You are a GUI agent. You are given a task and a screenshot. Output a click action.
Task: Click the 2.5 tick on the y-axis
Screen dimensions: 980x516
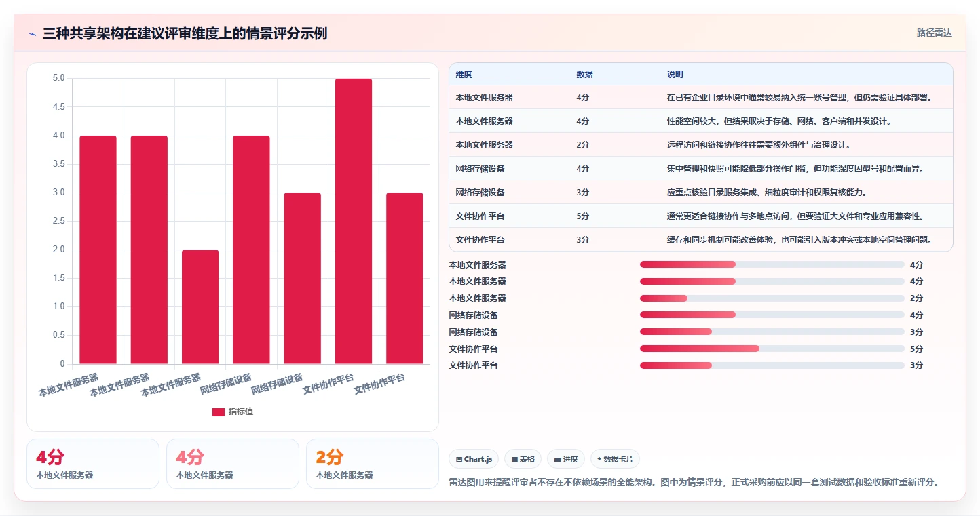tap(59, 221)
